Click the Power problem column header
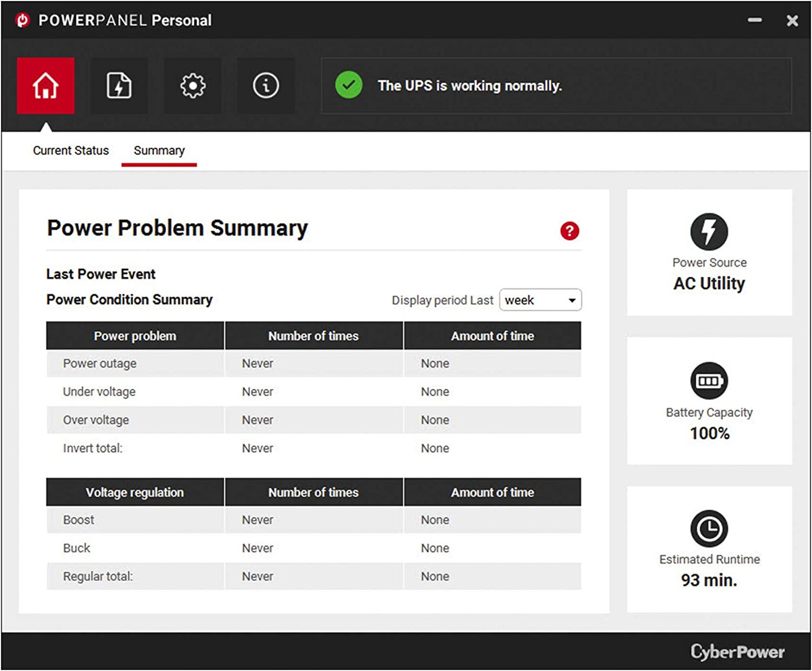 coord(135,336)
